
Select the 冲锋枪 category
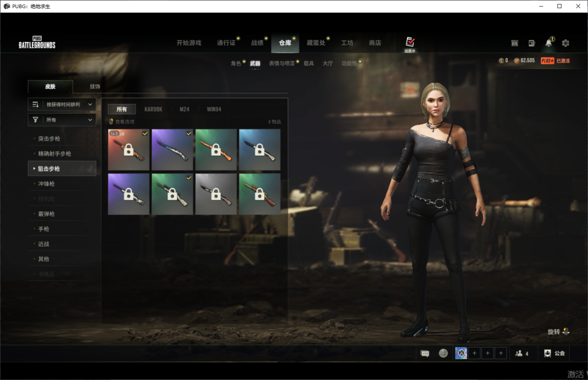pos(62,183)
